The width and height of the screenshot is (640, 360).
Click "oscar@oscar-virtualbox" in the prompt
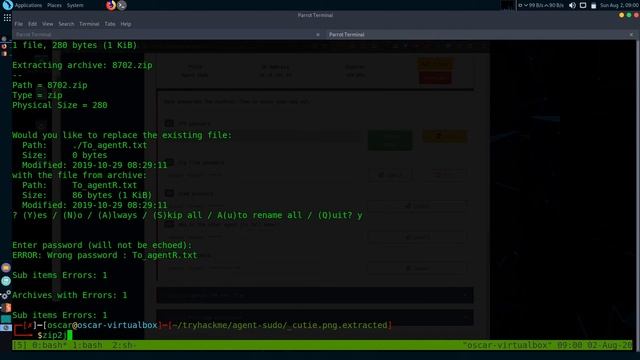pyautogui.click(x=102, y=325)
